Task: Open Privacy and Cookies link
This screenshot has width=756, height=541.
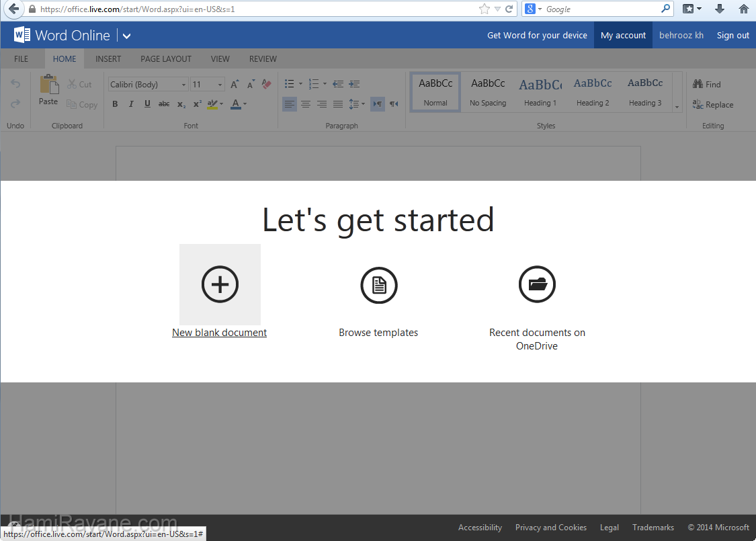Action: pos(551,528)
